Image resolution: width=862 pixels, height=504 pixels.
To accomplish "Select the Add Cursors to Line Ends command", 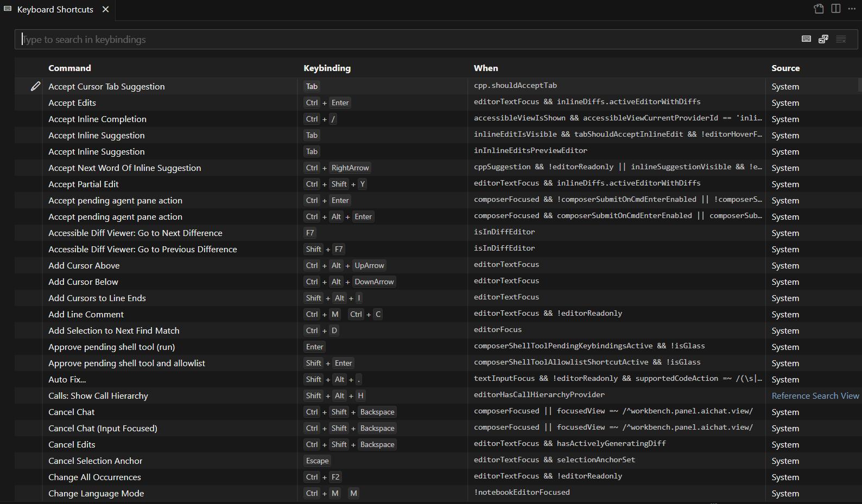I will 97,298.
